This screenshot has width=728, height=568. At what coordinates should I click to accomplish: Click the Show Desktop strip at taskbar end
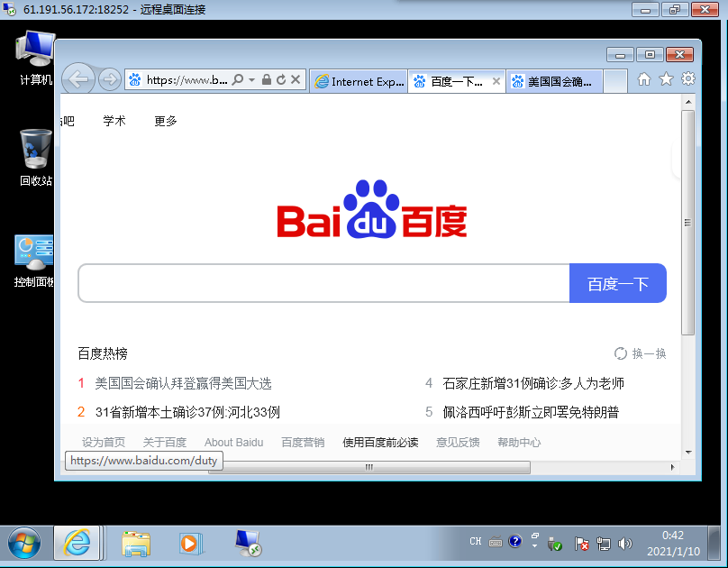coord(716,544)
